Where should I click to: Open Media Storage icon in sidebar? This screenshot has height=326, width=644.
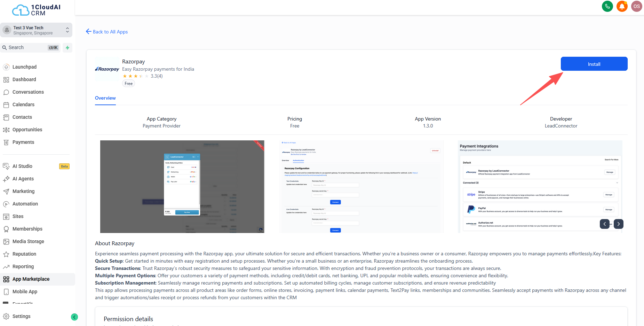[6, 242]
